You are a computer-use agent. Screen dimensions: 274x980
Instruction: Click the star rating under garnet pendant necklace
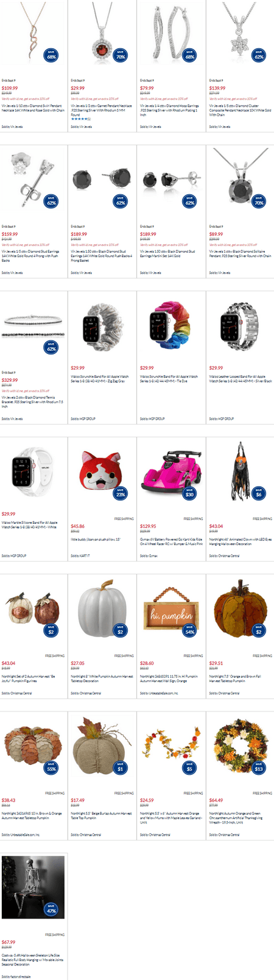click(80, 119)
